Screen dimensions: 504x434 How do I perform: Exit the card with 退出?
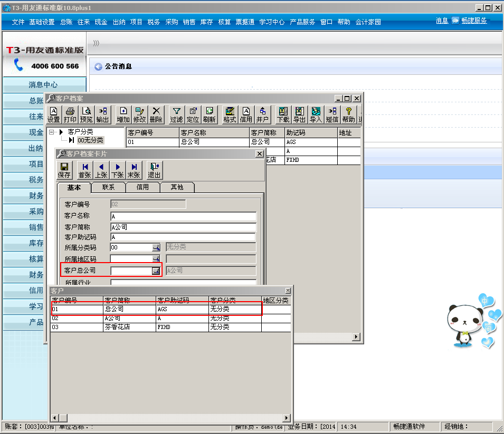coord(154,170)
